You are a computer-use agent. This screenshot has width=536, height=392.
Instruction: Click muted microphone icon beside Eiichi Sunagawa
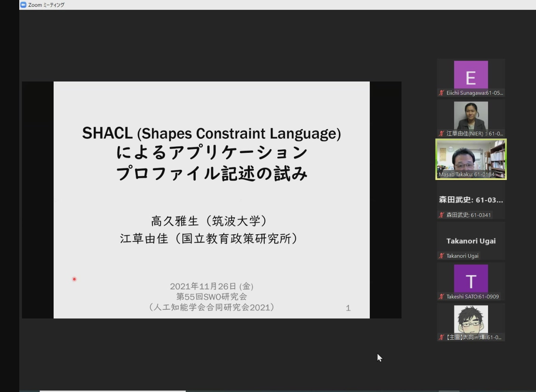tap(441, 93)
